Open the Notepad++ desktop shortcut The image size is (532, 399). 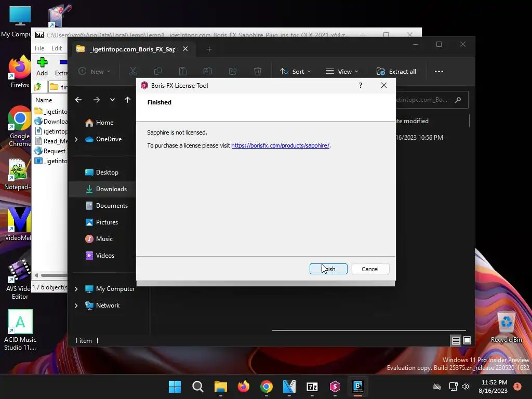(x=18, y=174)
